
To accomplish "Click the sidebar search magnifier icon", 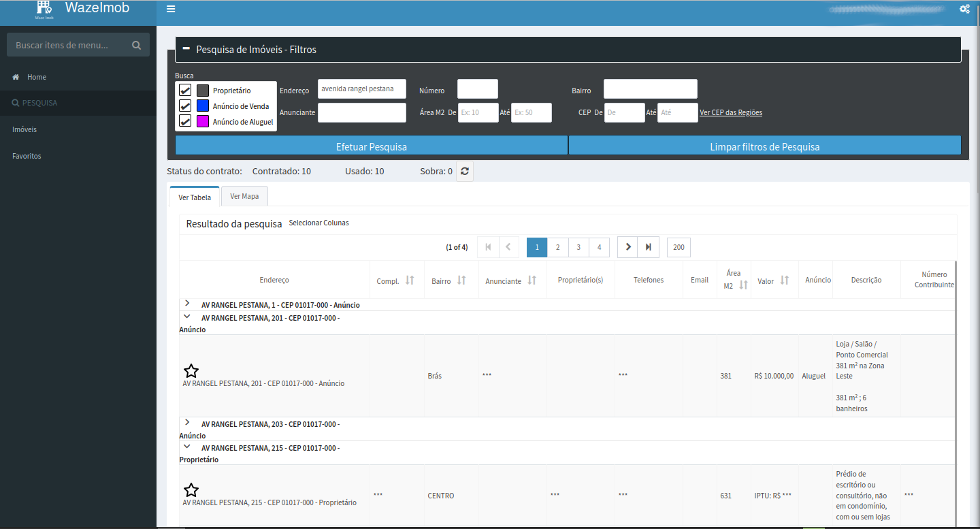I will point(136,46).
